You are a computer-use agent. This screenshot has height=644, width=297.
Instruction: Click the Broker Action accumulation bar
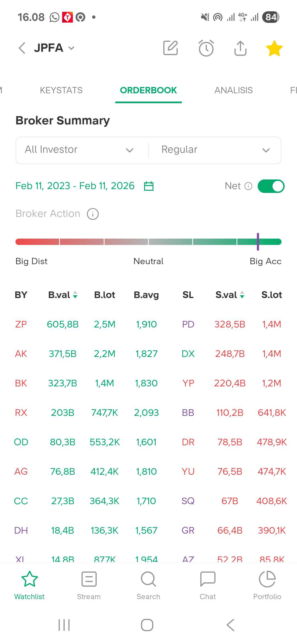[148, 242]
